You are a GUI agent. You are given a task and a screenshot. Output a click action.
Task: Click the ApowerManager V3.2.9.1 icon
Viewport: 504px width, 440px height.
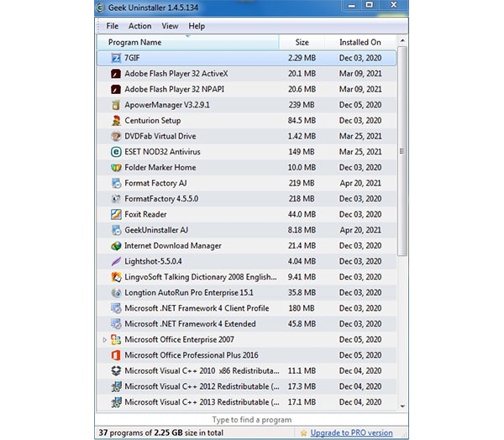pos(116,105)
